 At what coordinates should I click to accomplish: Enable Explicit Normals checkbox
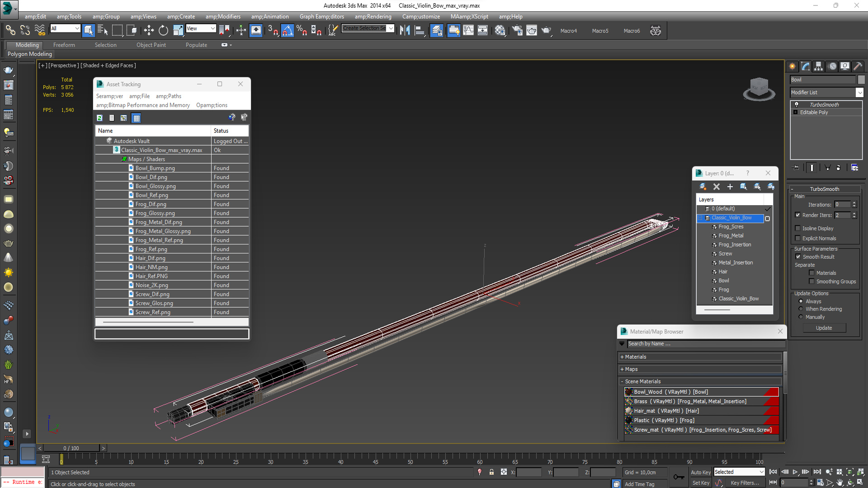pyautogui.click(x=797, y=238)
